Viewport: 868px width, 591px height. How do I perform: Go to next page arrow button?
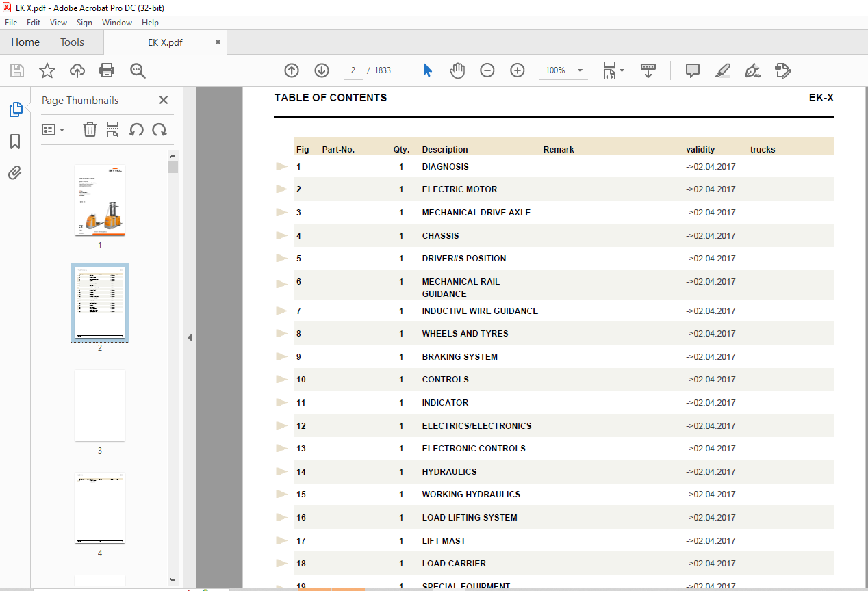[x=322, y=70]
